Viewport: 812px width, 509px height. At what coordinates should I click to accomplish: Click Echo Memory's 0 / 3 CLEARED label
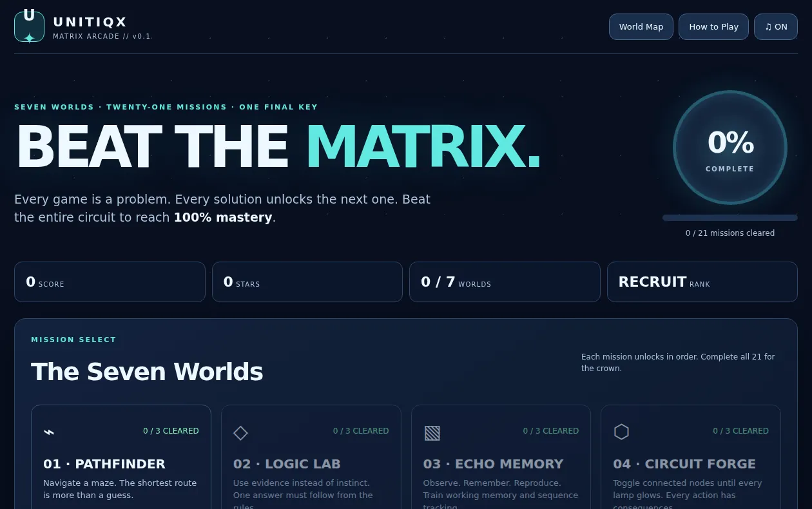point(551,431)
